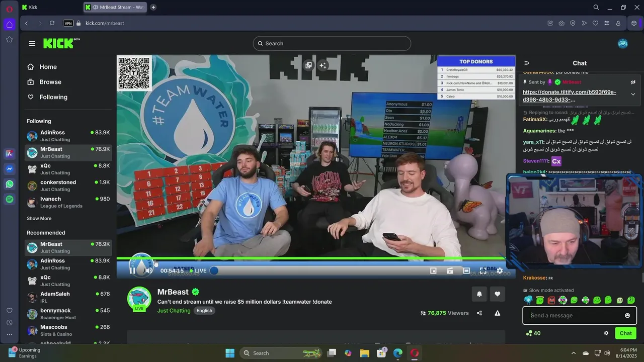Open the user profile avatar menu
Image resolution: width=644 pixels, height=362 pixels.
tap(623, 44)
